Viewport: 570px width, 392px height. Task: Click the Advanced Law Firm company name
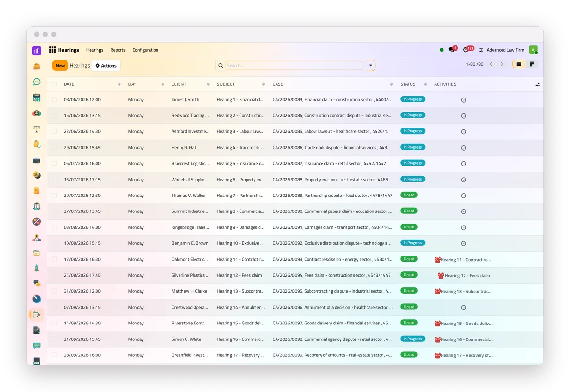[505, 50]
